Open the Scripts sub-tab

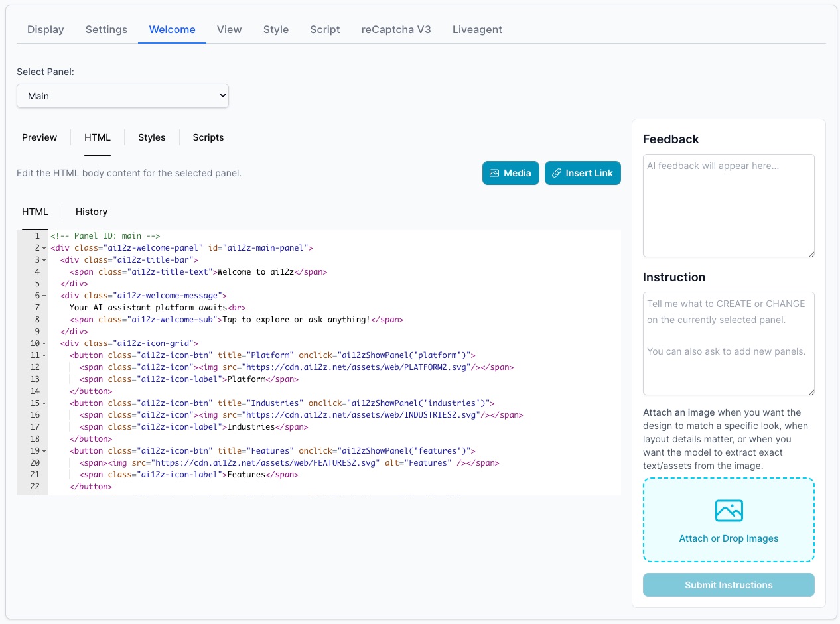point(208,137)
